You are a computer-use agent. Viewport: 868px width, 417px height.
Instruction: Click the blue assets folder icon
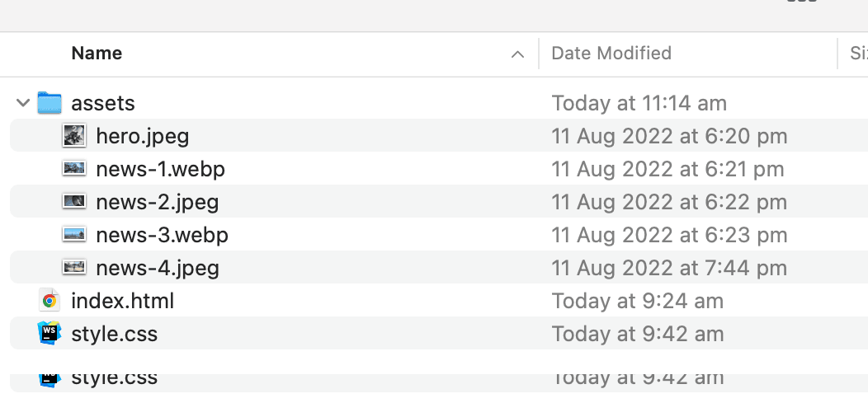coord(50,103)
